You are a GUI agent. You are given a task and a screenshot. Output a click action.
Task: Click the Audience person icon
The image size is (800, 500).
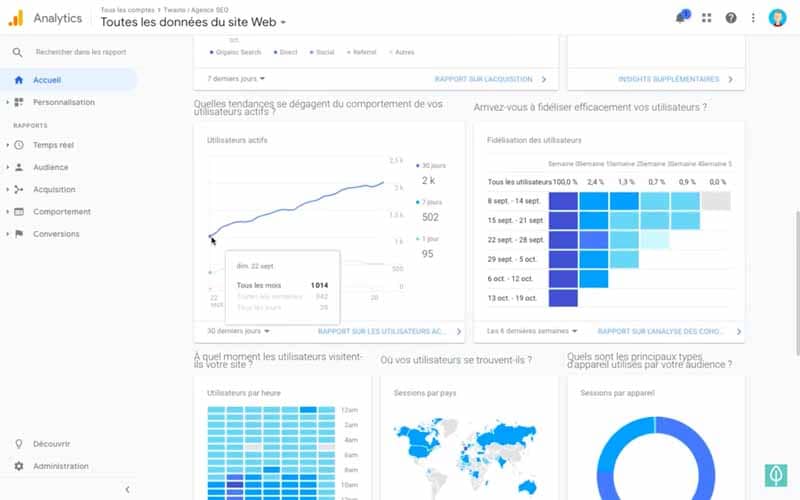[x=19, y=167]
